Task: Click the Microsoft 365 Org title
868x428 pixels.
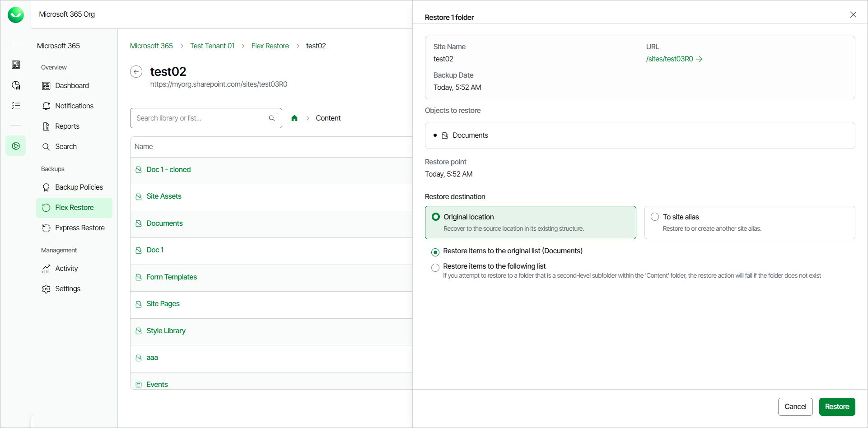Action: 67,14
